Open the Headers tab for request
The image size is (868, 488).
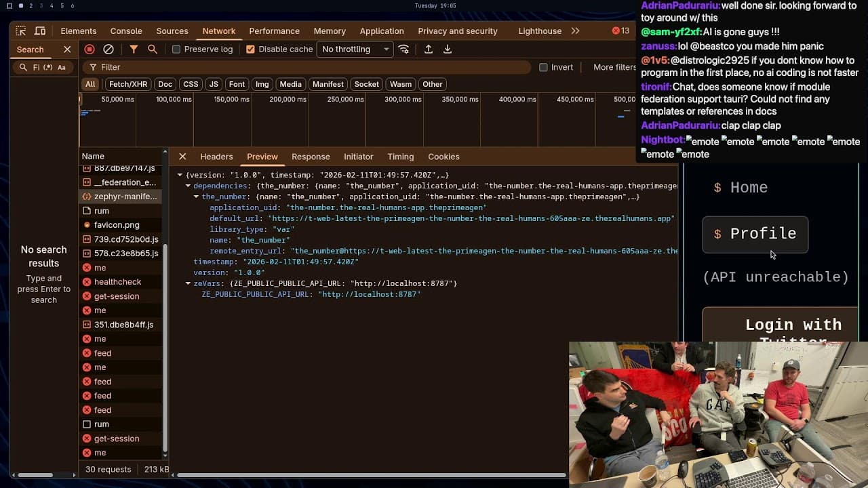coord(216,157)
